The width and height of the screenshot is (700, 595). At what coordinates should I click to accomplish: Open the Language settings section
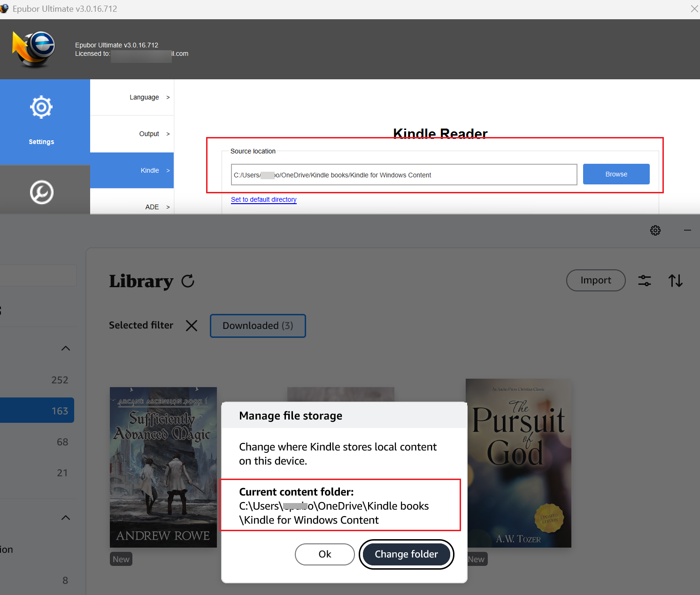pyautogui.click(x=132, y=97)
